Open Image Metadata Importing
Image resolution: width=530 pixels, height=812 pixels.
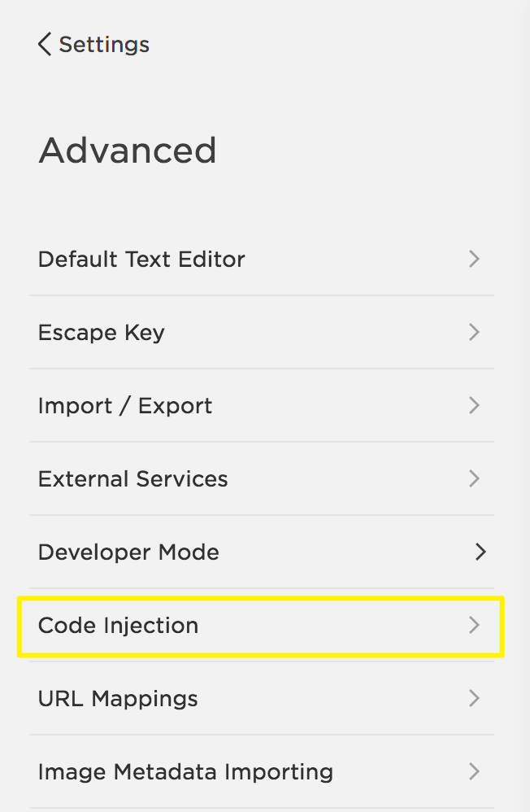185,772
